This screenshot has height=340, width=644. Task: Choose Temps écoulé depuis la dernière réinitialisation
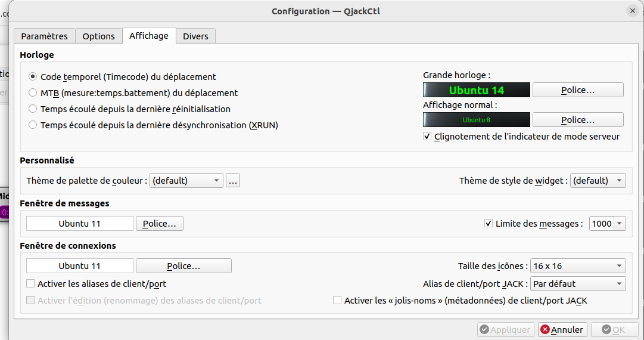pos(33,109)
